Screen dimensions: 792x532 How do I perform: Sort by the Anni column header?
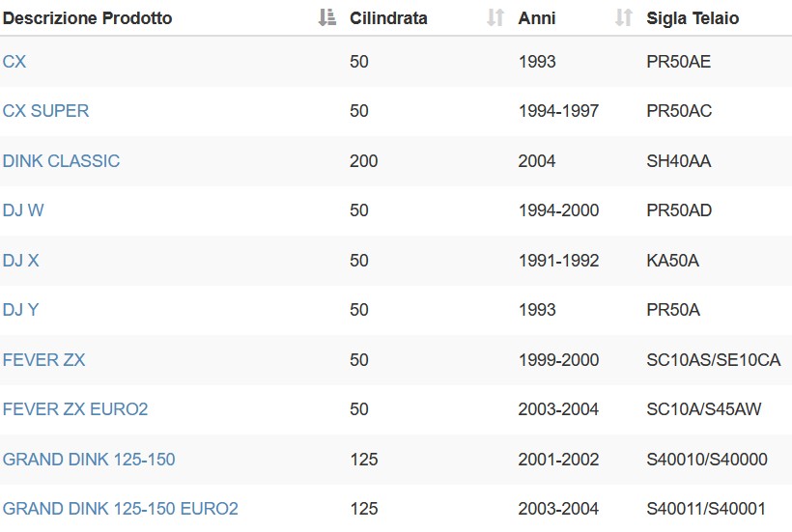537,18
